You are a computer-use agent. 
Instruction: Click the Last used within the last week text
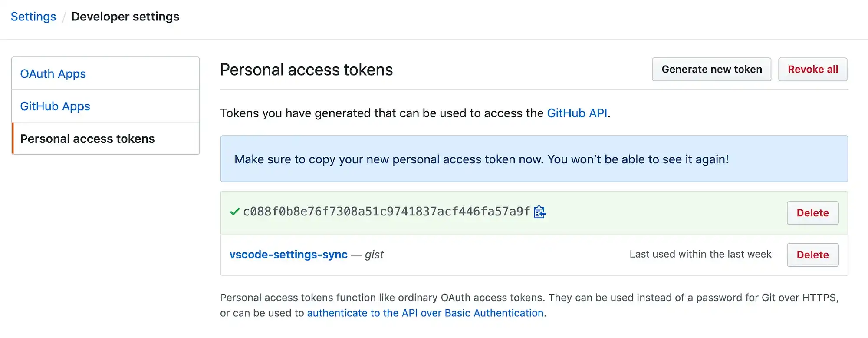tap(700, 254)
